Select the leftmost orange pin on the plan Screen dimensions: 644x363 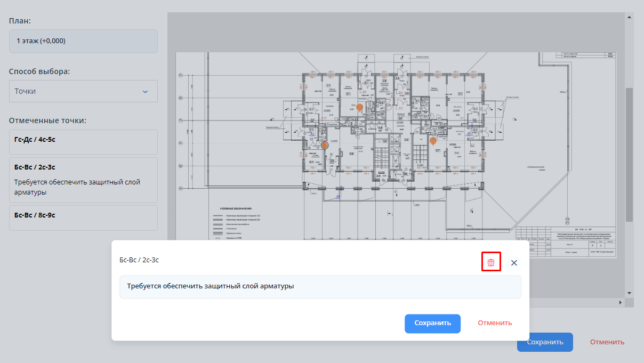[325, 145]
